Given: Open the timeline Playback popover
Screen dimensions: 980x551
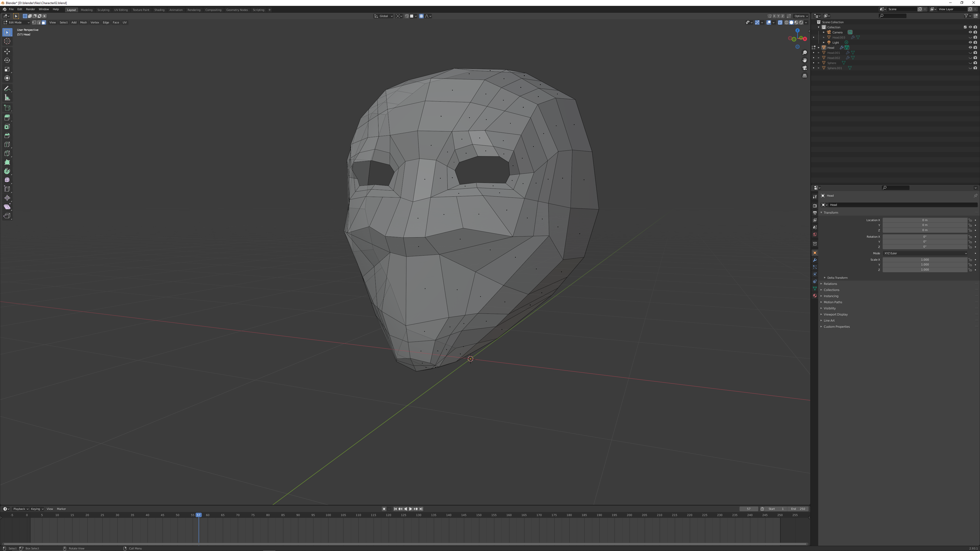Looking at the screenshot, I should pos(20,509).
